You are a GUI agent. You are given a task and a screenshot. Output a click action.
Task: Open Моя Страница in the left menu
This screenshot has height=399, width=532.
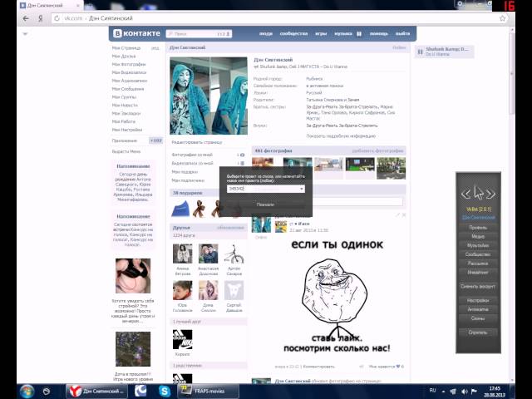(126, 48)
